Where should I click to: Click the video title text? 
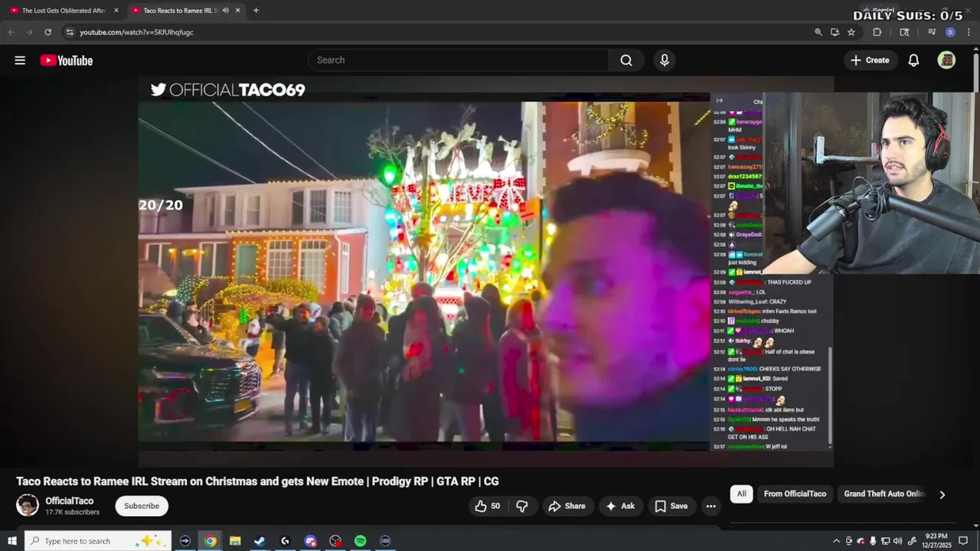[x=257, y=481]
